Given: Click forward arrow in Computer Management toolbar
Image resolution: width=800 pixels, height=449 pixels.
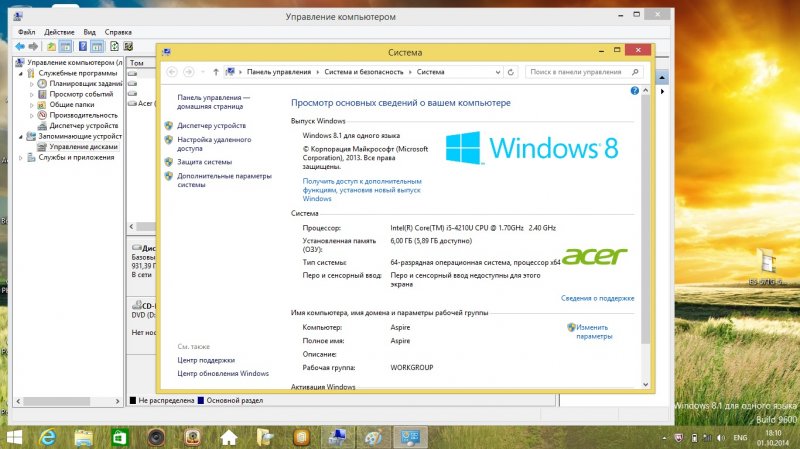Looking at the screenshot, I should 33,46.
